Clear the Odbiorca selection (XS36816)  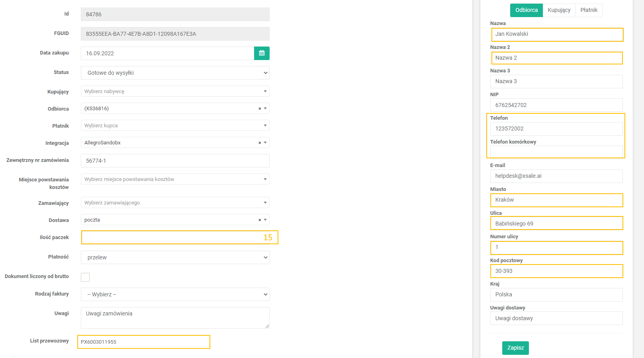click(260, 109)
